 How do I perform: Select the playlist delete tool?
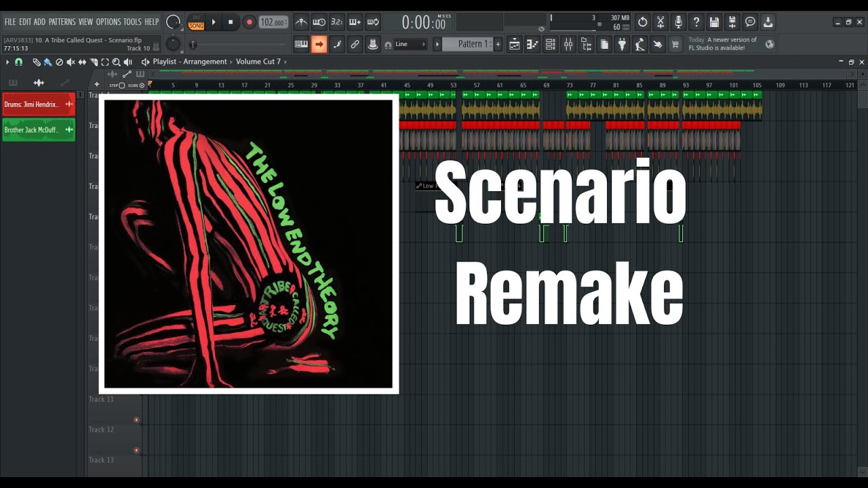click(59, 62)
